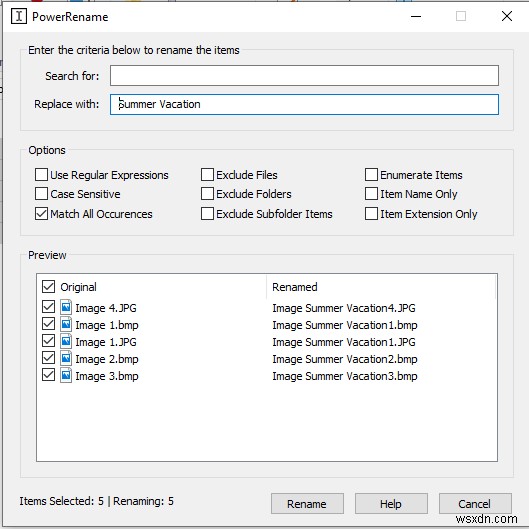529x529 pixels.
Task: Deselect the Image 2.bmp row checkbox
Action: [x=48, y=358]
